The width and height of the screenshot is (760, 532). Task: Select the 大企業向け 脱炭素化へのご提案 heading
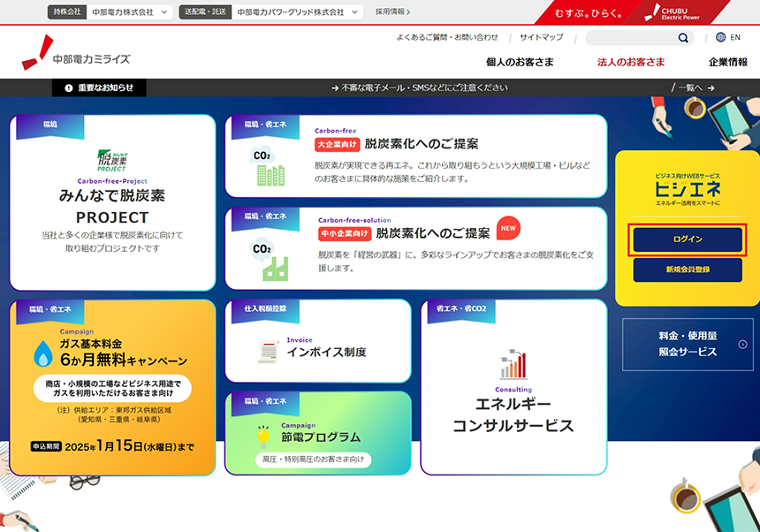point(397,144)
